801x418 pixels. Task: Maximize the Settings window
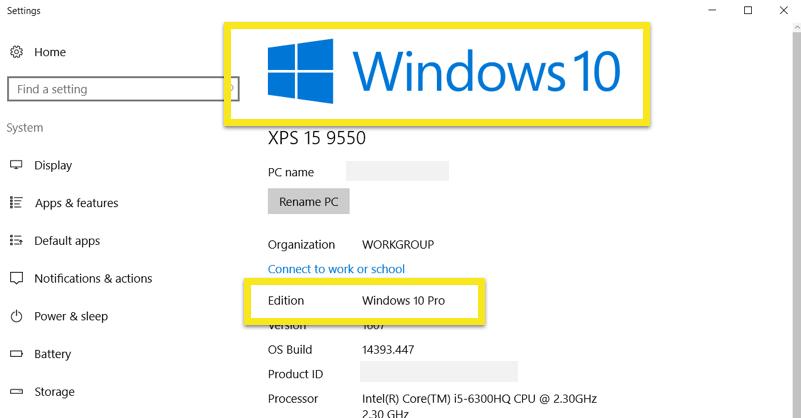tap(748, 10)
